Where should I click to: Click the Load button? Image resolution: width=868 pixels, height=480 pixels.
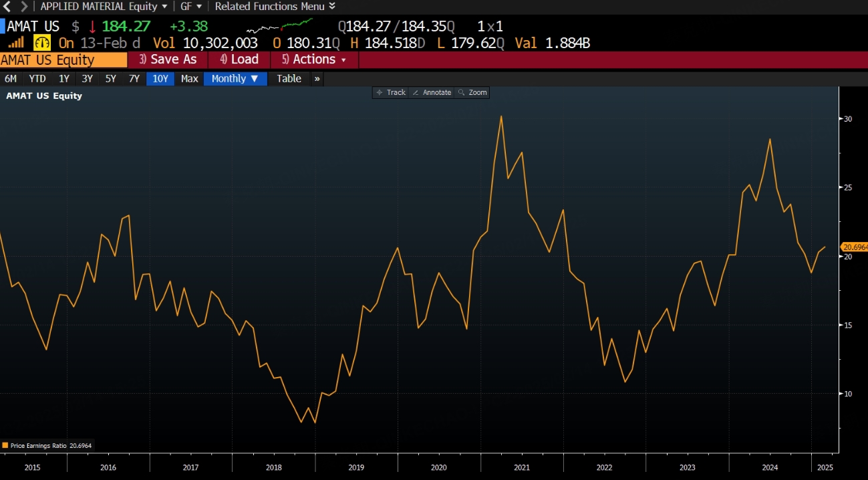coord(239,59)
